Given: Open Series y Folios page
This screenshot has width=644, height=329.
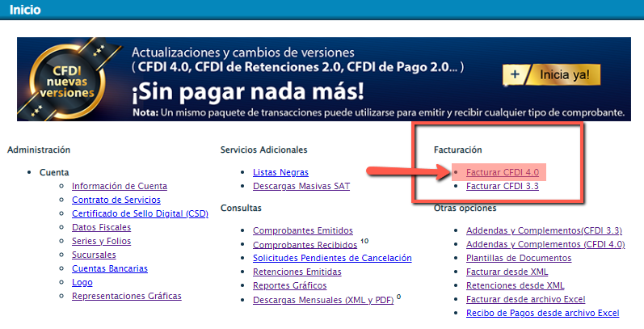Looking at the screenshot, I should [102, 241].
